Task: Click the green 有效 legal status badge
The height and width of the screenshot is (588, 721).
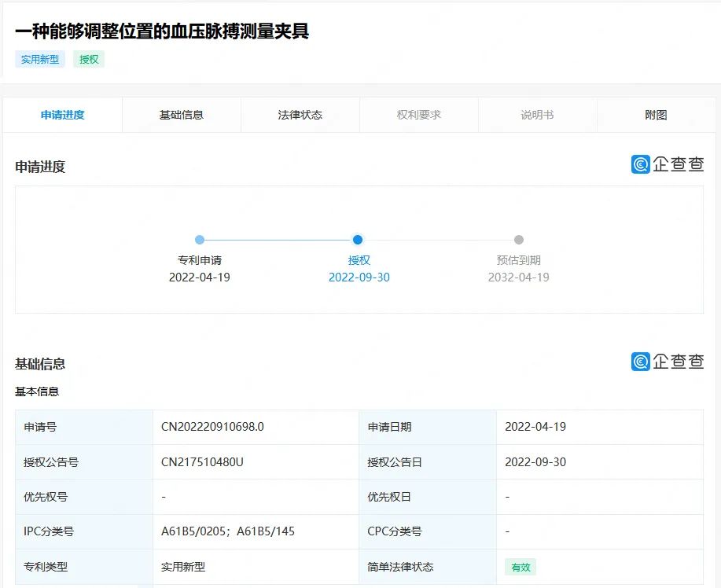Action: pyautogui.click(x=521, y=567)
